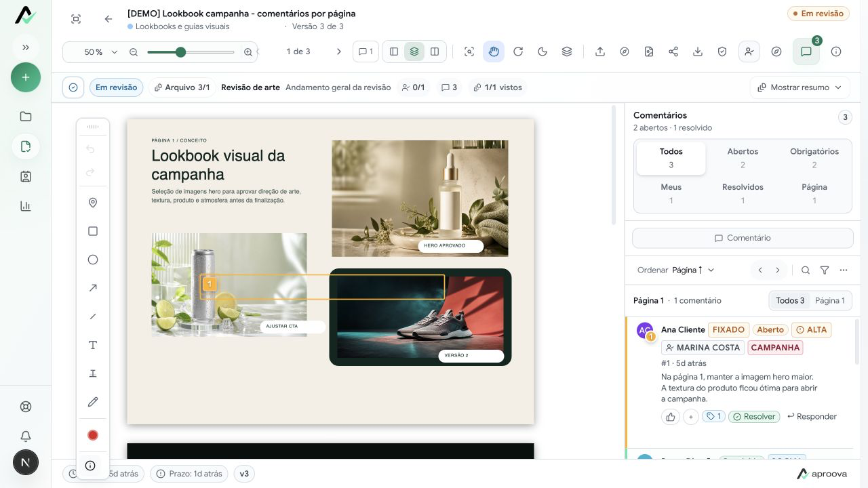Select the I-beam text highlight tool

click(x=93, y=373)
